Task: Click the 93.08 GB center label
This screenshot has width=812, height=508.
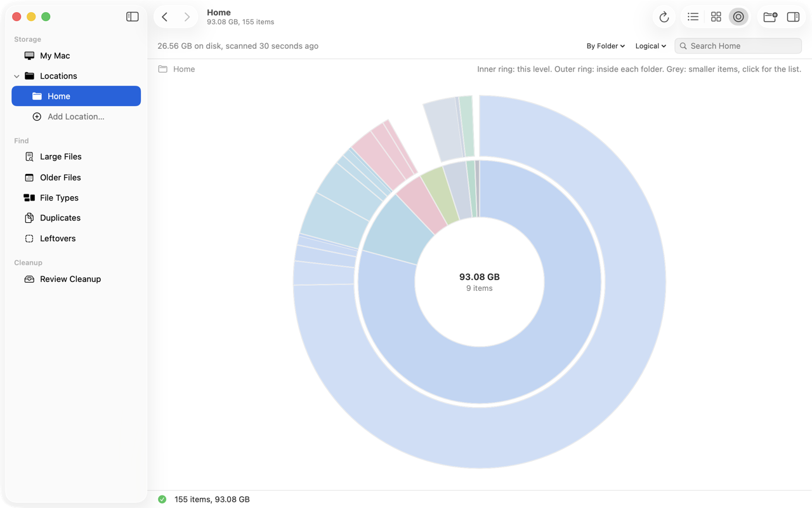Action: (480, 277)
